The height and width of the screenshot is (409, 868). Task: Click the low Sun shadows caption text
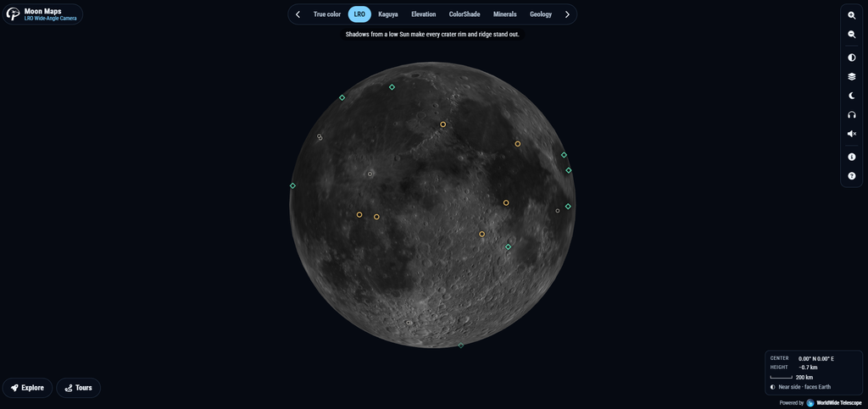(x=432, y=34)
